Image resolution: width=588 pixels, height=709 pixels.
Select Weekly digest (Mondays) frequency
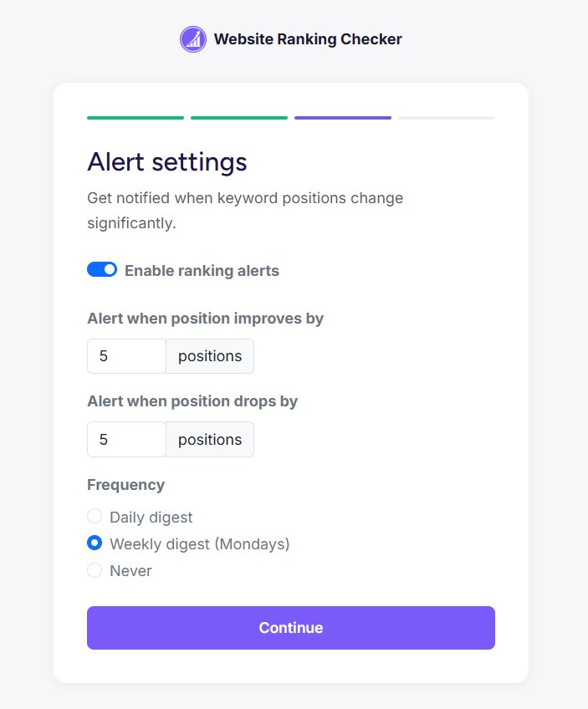point(95,543)
